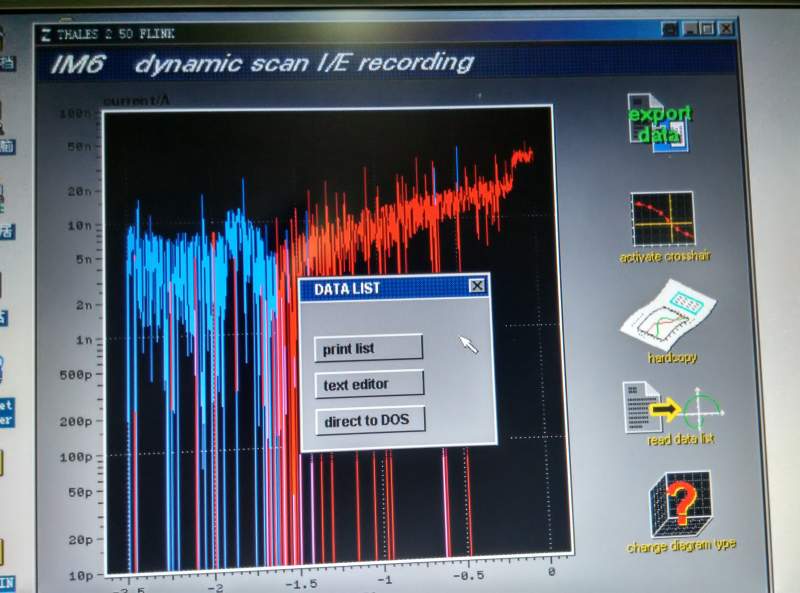Image resolution: width=800 pixels, height=593 pixels.
Task: Click the 100p tick label on current axis
Action: pos(76,457)
